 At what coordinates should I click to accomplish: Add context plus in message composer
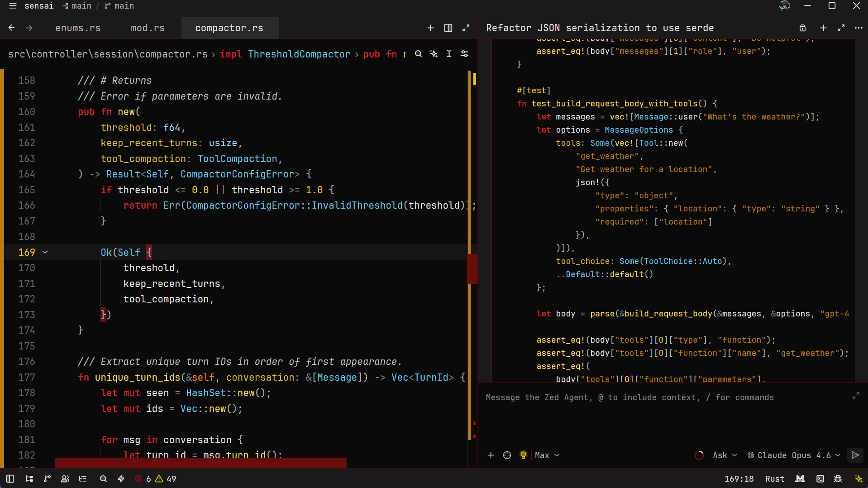[x=491, y=455]
